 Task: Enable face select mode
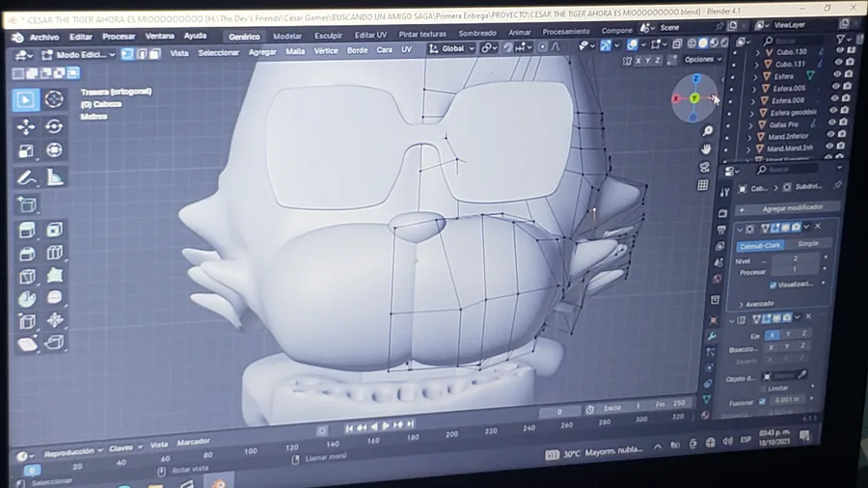tap(155, 54)
